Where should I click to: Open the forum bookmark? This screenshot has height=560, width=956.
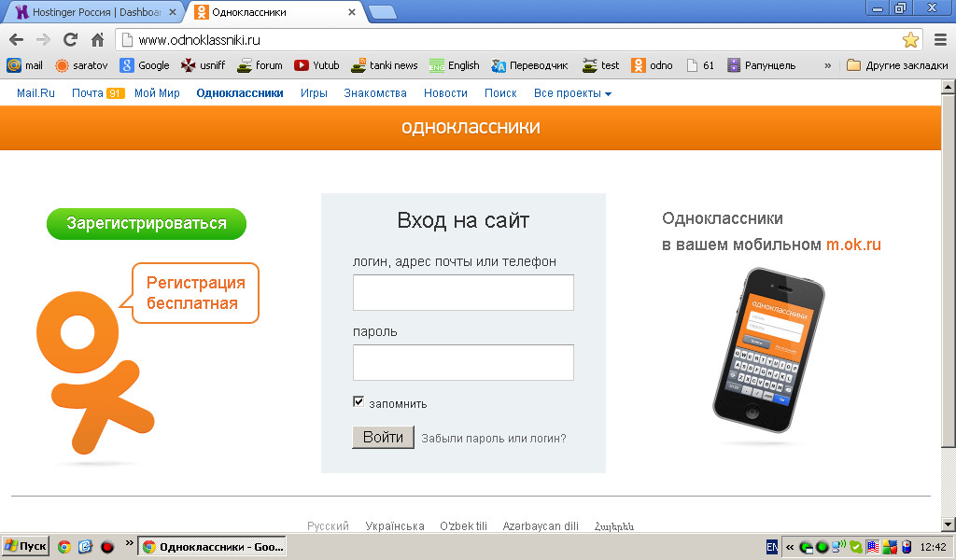tap(260, 65)
